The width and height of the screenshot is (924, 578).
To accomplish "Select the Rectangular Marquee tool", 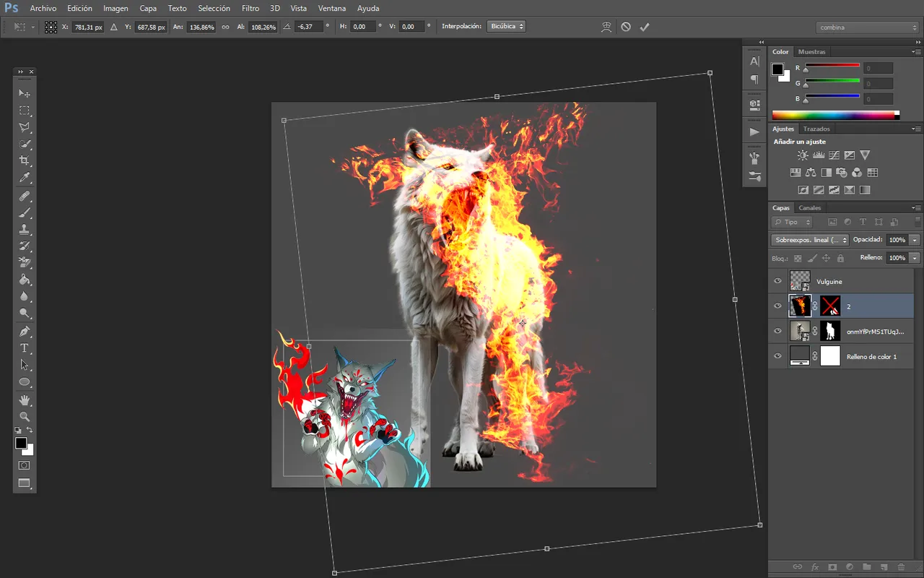I will click(x=25, y=111).
